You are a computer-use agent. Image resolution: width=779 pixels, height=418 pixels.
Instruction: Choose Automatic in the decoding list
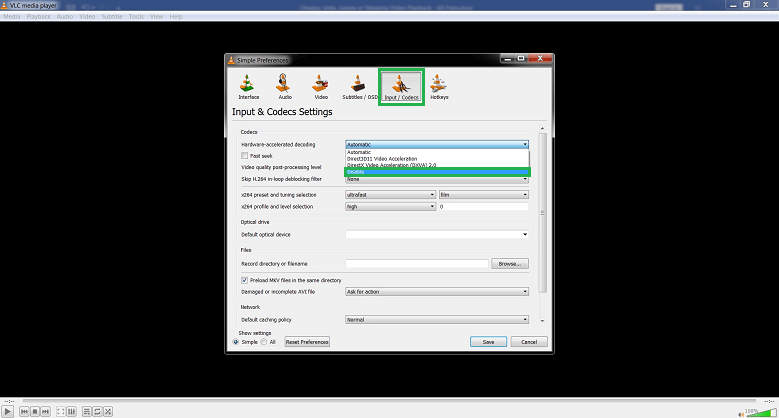(x=437, y=152)
